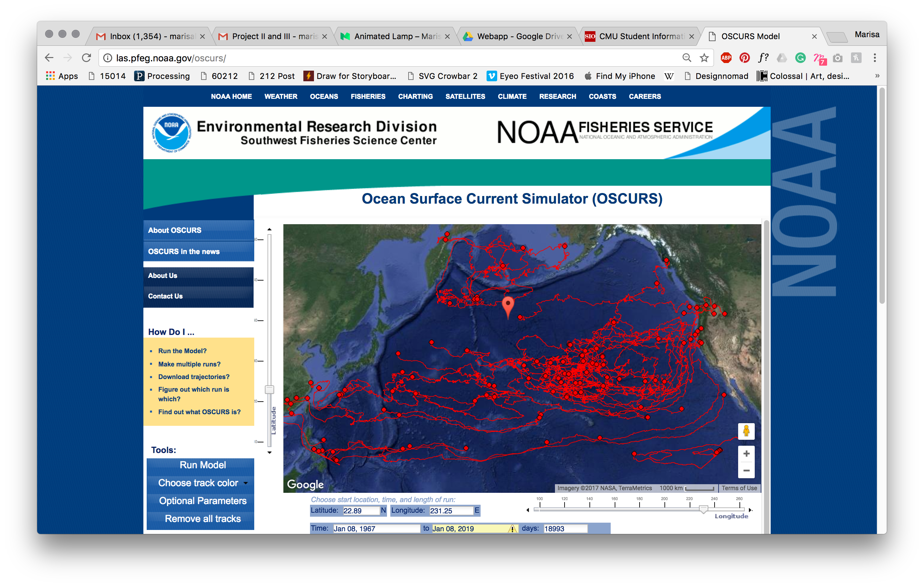Open the Pinterest extension
The width and height of the screenshot is (924, 587).
(x=744, y=58)
